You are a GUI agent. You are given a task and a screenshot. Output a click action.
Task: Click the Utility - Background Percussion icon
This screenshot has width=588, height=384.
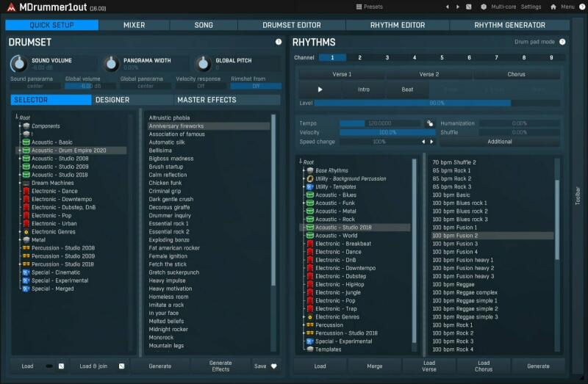pyautogui.click(x=310, y=178)
